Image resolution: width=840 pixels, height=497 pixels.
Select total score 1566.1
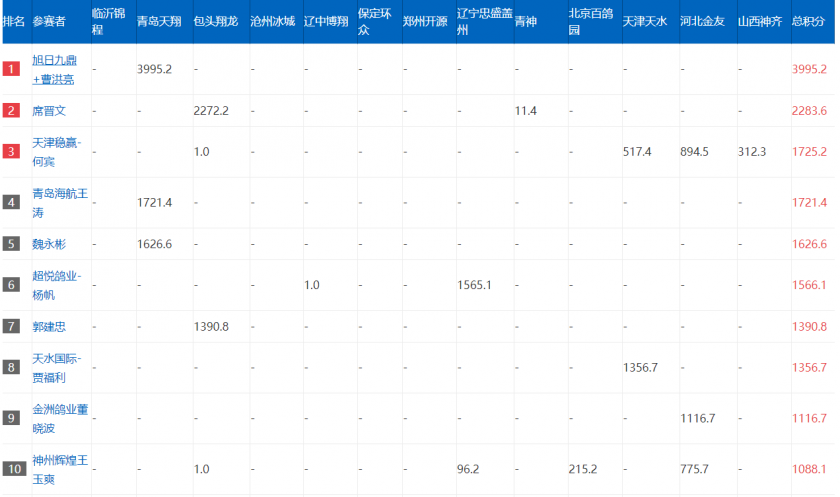click(809, 285)
